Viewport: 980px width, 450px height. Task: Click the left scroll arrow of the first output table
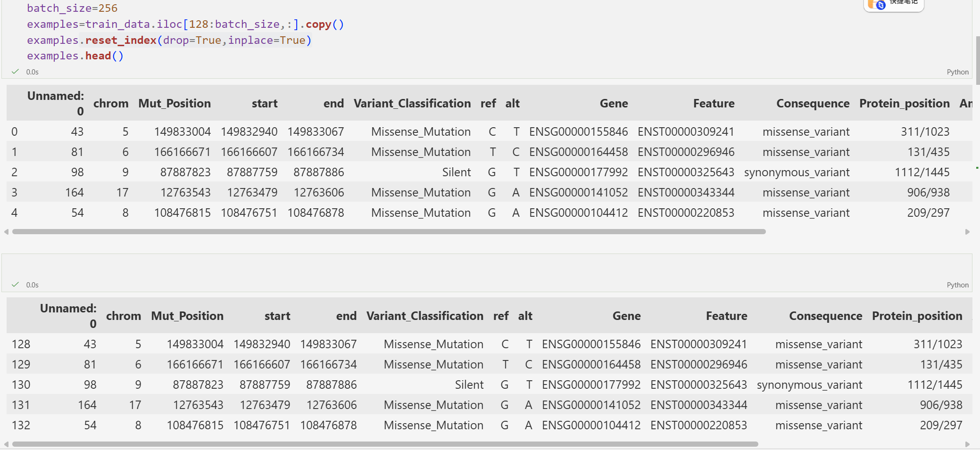[x=6, y=232]
